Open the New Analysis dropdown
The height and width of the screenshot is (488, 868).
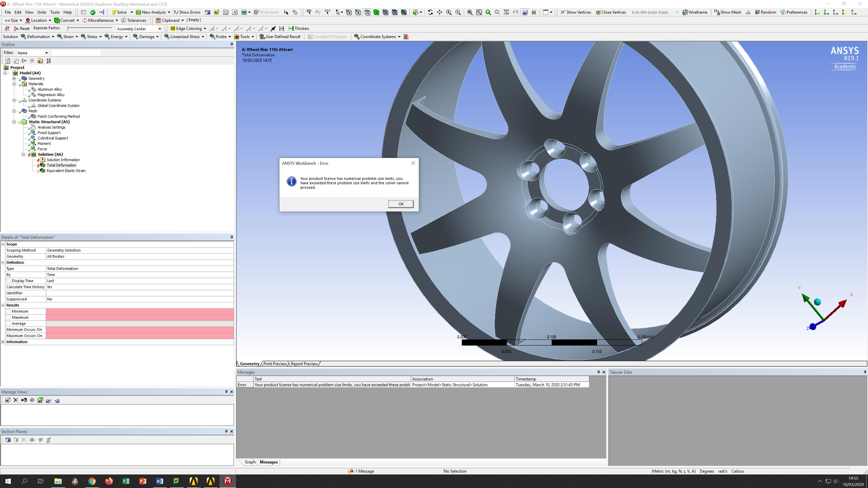[153, 12]
